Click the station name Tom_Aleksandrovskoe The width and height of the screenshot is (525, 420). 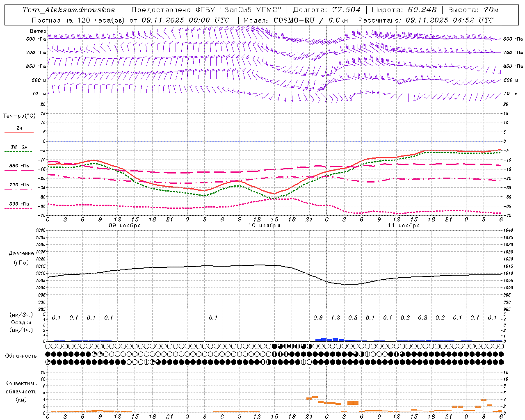(68, 10)
